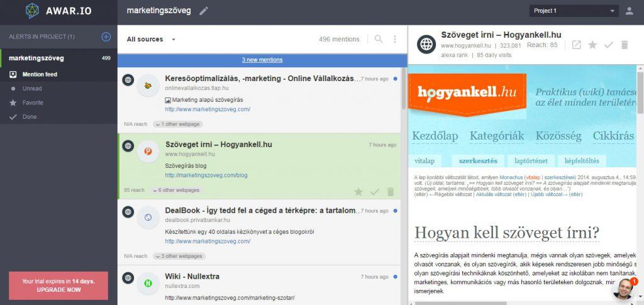Viewport: 644px width, 305px height.
Task: Open the Project 1 dropdown selector
Action: click(x=574, y=11)
